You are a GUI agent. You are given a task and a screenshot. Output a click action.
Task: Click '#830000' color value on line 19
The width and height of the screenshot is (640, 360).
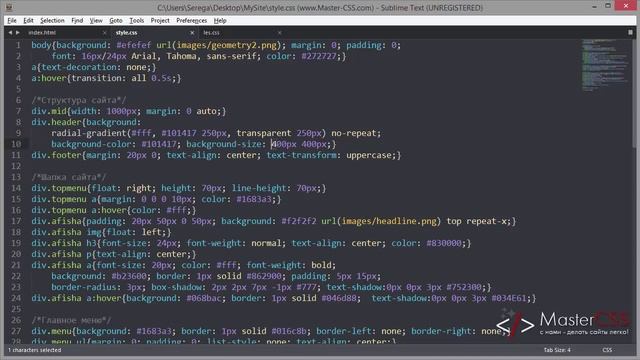point(444,243)
